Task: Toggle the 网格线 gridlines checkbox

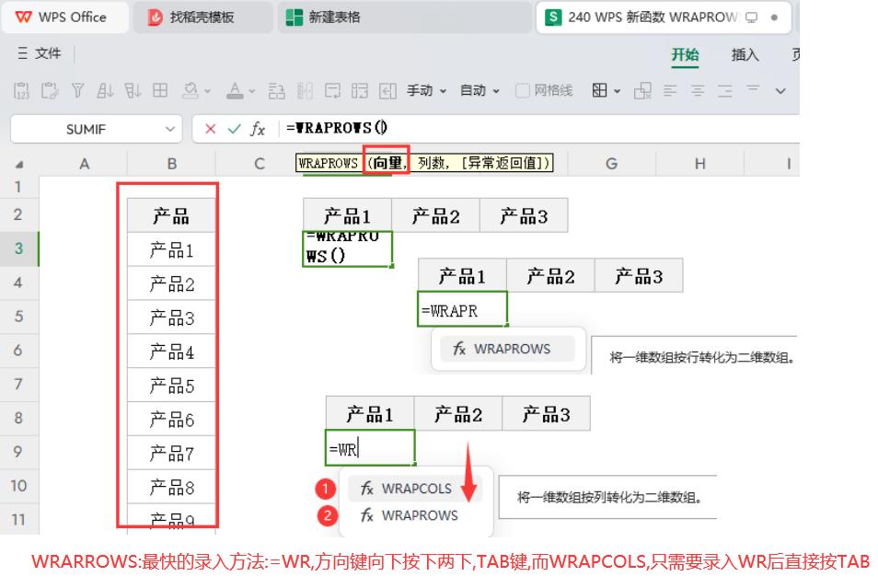Action: (x=522, y=89)
